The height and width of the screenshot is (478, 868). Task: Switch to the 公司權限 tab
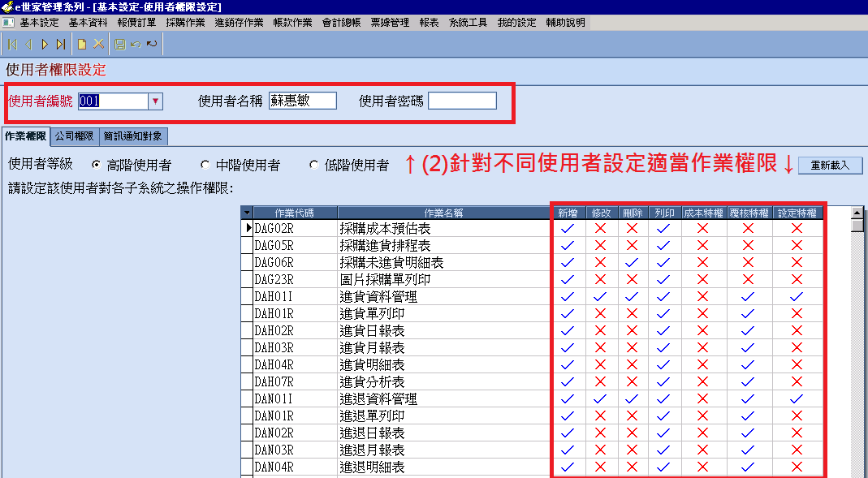pos(74,136)
